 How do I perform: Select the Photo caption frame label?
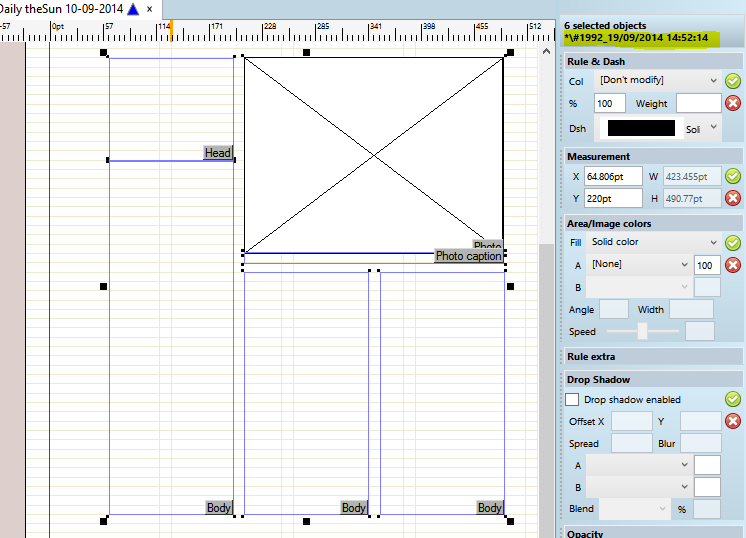click(469, 256)
